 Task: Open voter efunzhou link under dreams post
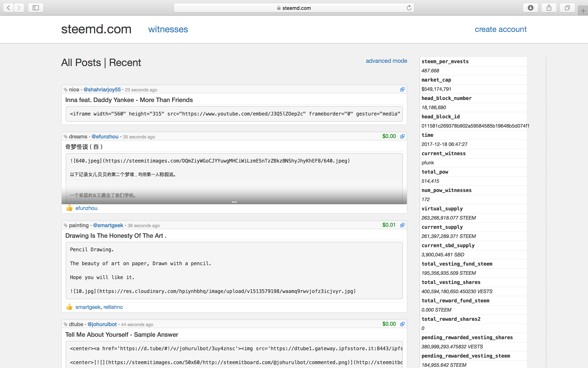coord(86,208)
